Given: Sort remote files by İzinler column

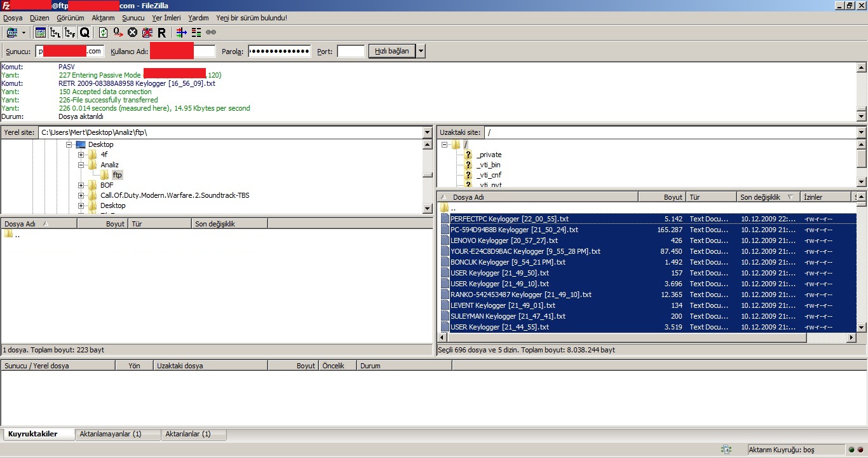Looking at the screenshot, I should coord(825,197).
